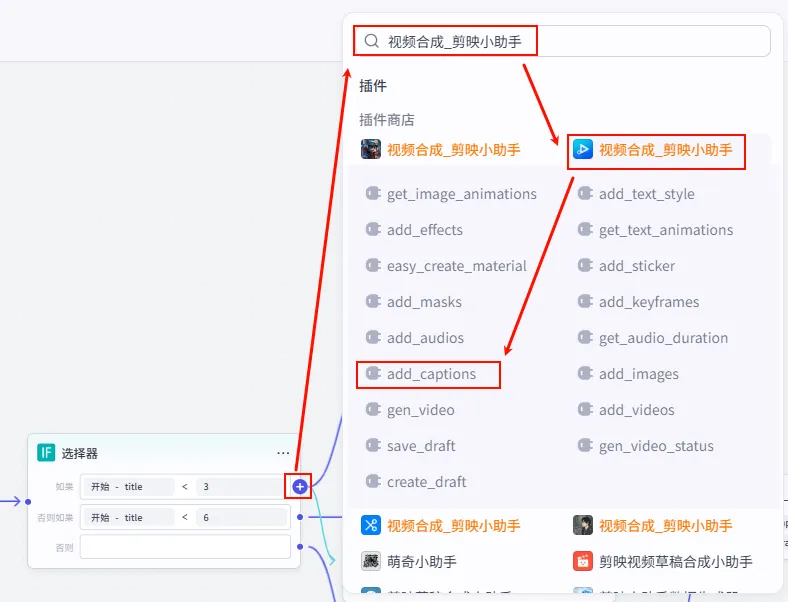Viewport: 788px width, 602px height.
Task: Click the 萌奇小助手 plugin icon
Action: click(x=371, y=561)
